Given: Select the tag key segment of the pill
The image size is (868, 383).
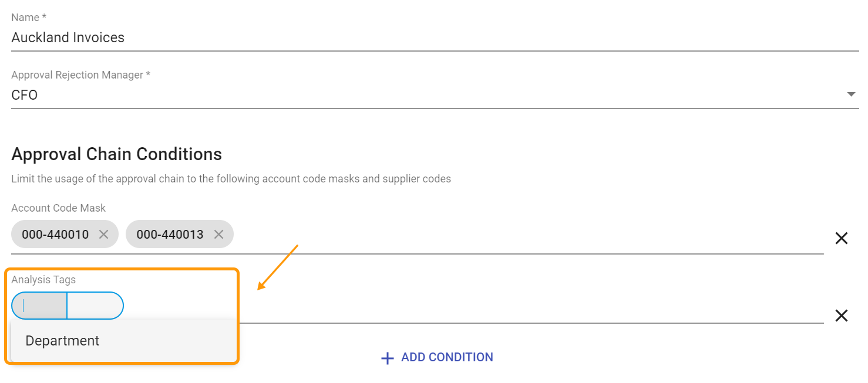Looking at the screenshot, I should pyautogui.click(x=39, y=306).
